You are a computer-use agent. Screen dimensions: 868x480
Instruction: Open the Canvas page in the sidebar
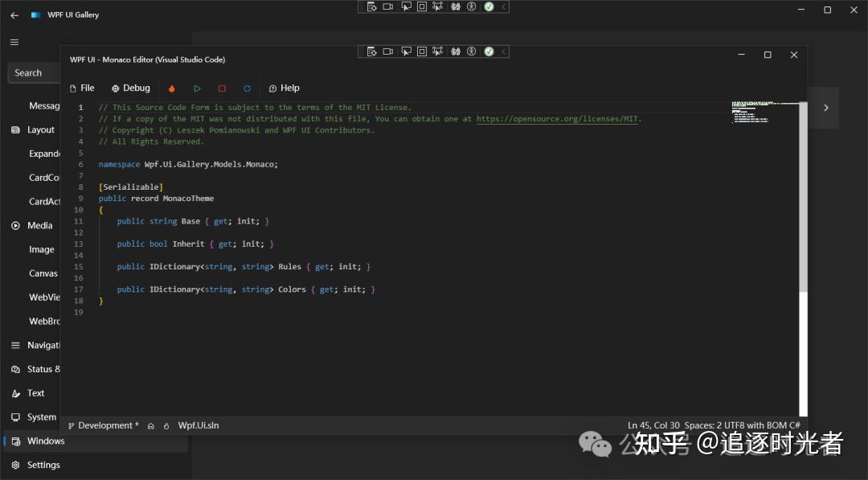coord(43,273)
